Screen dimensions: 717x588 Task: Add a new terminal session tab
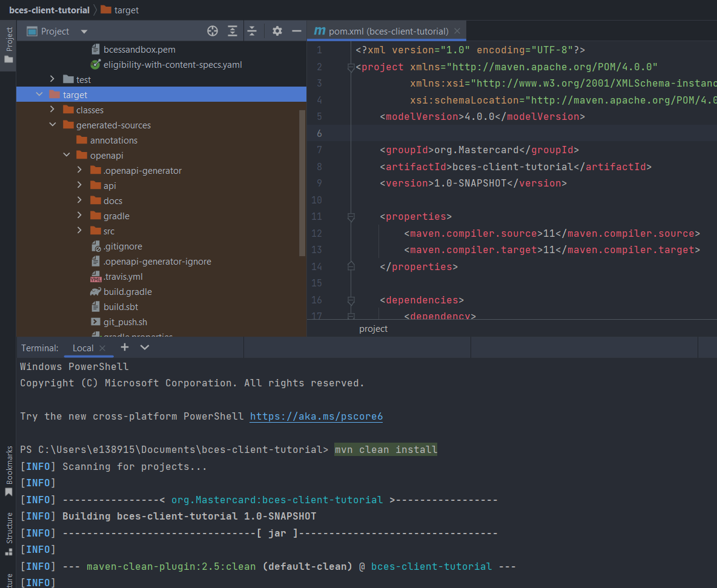click(125, 347)
